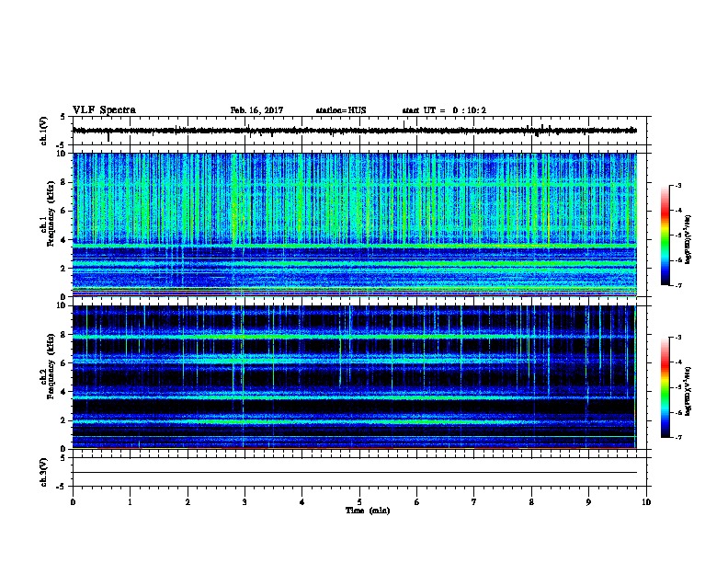
Task: Click the "-3" tick of ch.2 colorbar
Action: [x=677, y=338]
